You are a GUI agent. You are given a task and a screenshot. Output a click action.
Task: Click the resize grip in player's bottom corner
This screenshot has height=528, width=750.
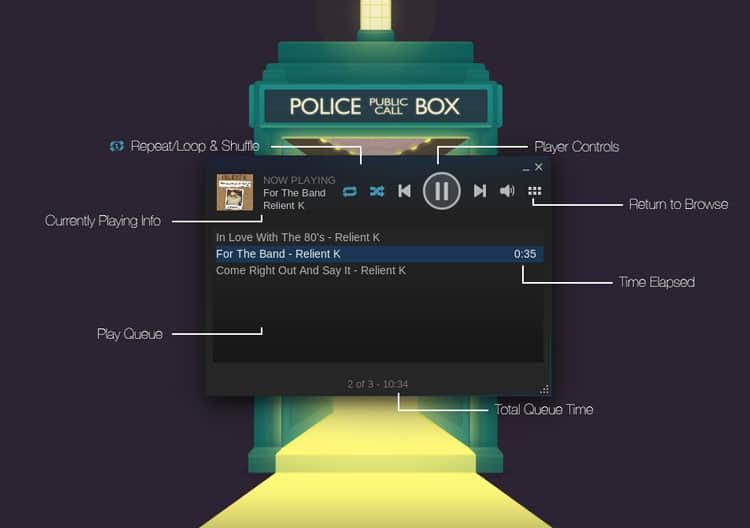(x=544, y=389)
